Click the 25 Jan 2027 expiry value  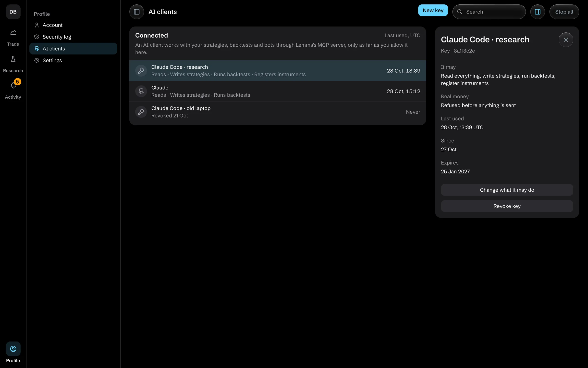(455, 171)
